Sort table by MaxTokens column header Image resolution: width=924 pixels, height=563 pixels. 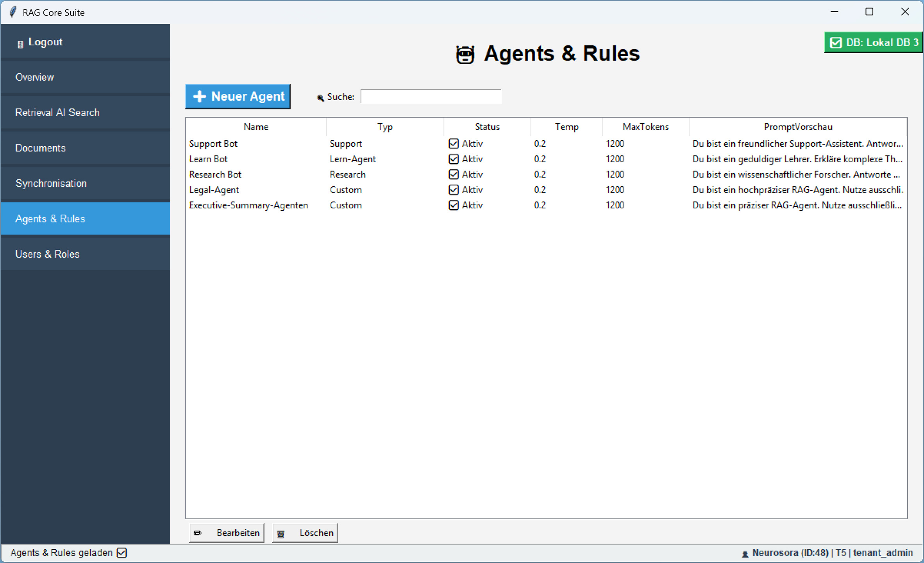pos(645,127)
